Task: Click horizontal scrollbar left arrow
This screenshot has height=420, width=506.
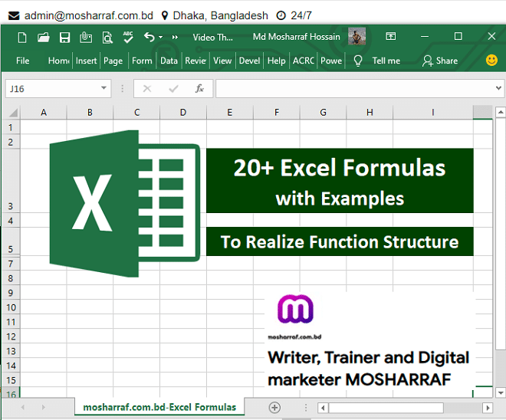Action: [x=323, y=408]
